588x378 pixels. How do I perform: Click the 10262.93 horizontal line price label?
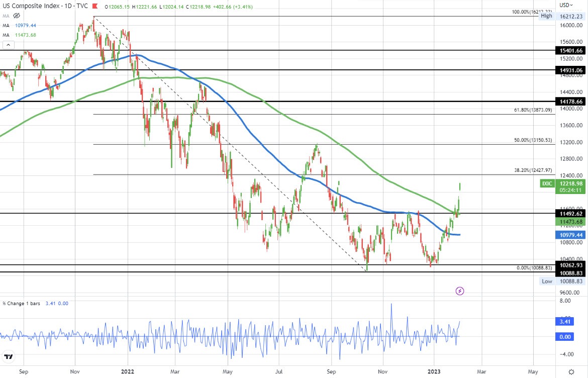(571, 265)
